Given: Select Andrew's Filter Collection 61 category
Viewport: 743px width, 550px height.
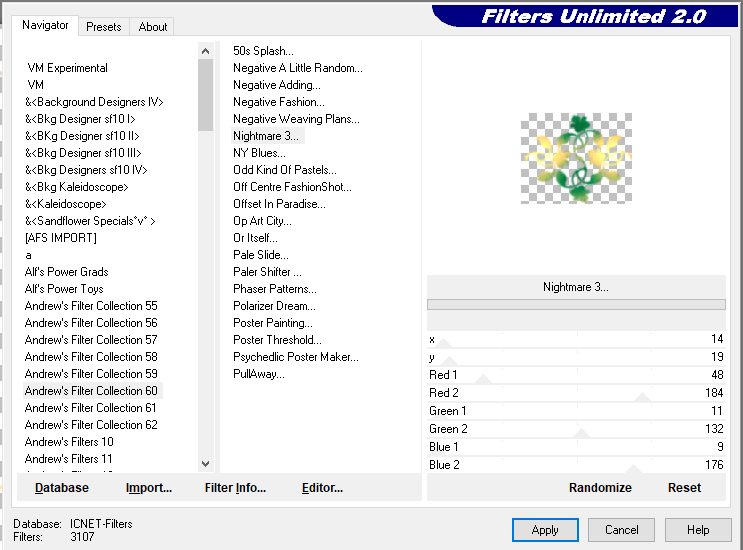Looking at the screenshot, I should [91, 408].
